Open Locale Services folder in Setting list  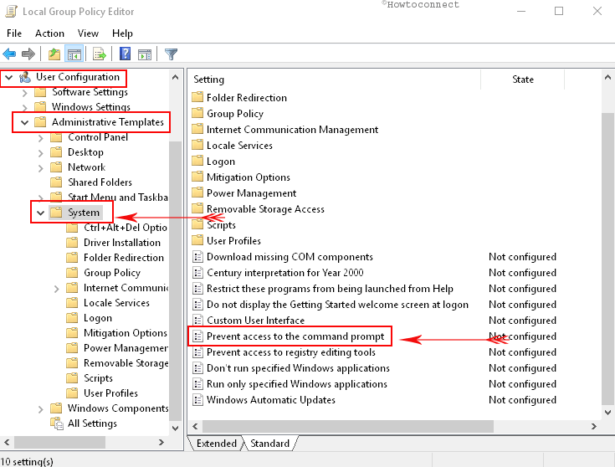click(x=239, y=145)
